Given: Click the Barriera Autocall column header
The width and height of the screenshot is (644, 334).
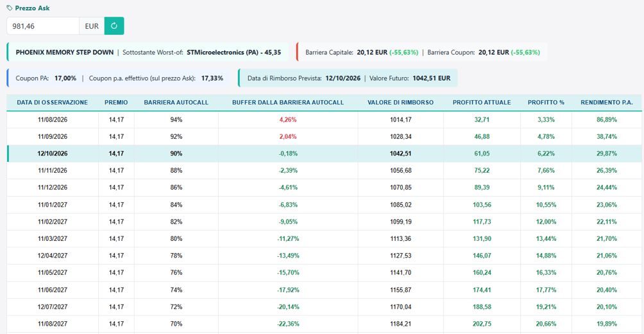Looking at the screenshot, I should 176,102.
